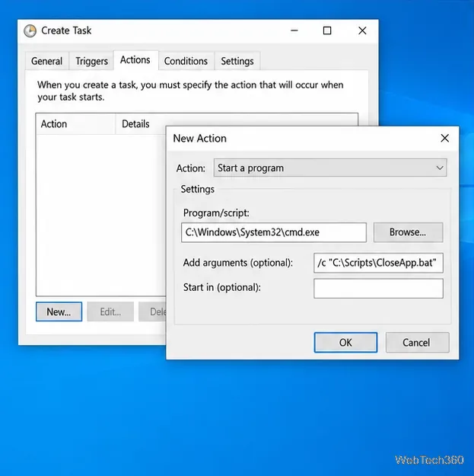Click the Create Task clock icon
The width and height of the screenshot is (474, 476).
pos(30,30)
